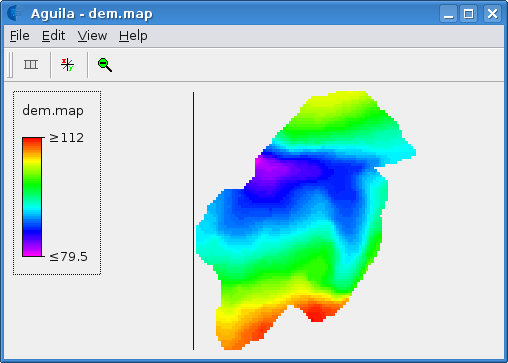The height and width of the screenshot is (363, 508).
Task: Open the View menu
Action: tap(92, 36)
